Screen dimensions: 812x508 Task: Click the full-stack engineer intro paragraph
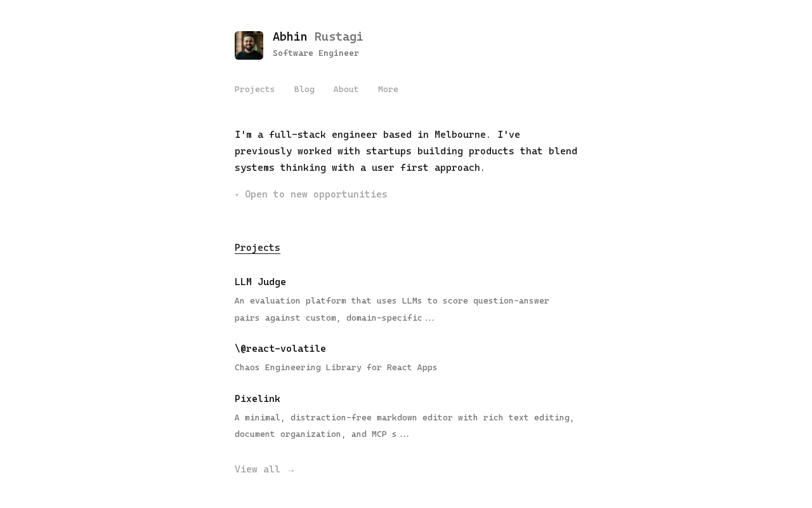click(405, 151)
